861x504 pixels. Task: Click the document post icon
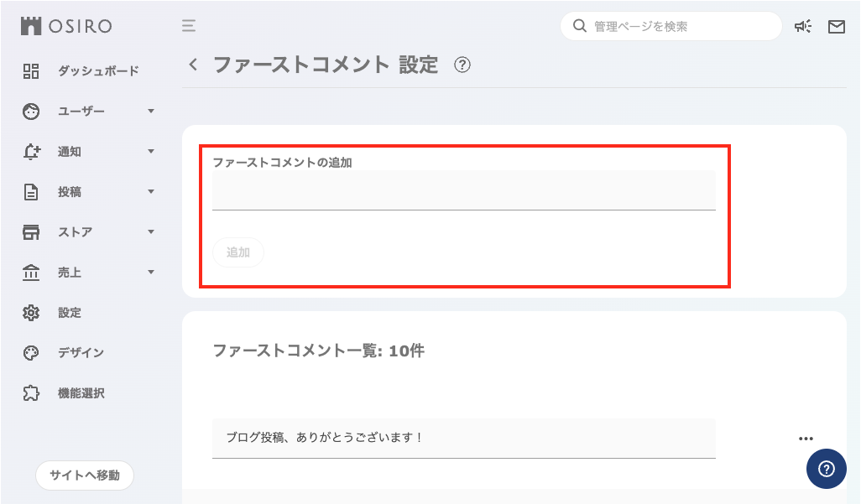[x=31, y=191]
